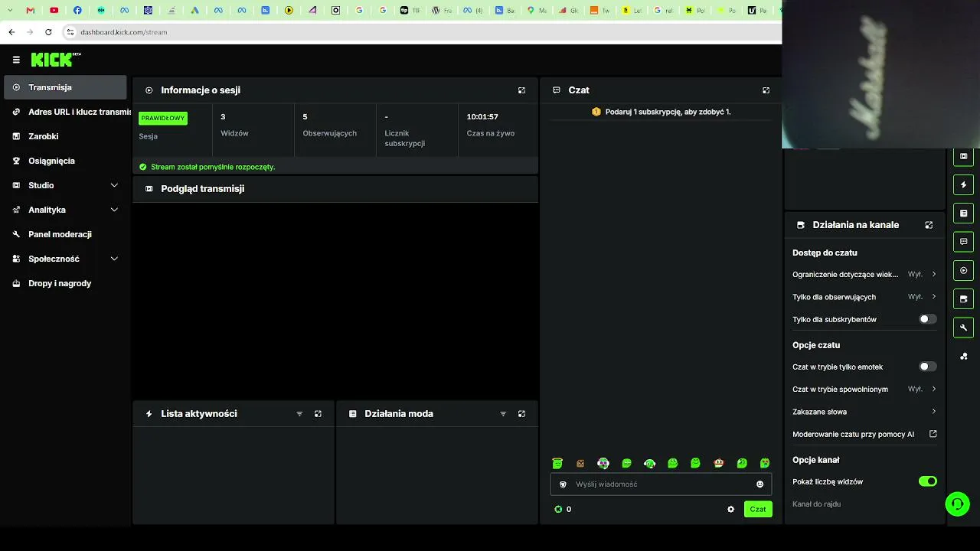This screenshot has width=980, height=551.
Task: Open Czat w trybie spowolnionym setting arrow
Action: pos(934,389)
